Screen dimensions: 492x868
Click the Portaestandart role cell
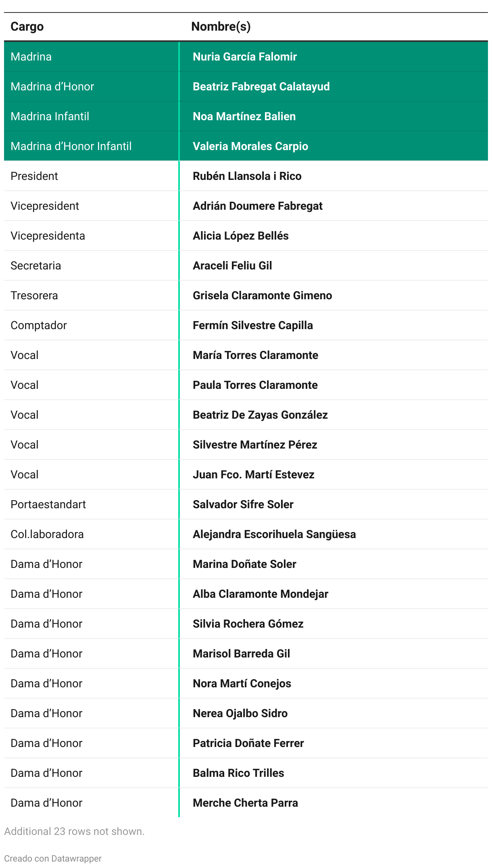coord(48,505)
